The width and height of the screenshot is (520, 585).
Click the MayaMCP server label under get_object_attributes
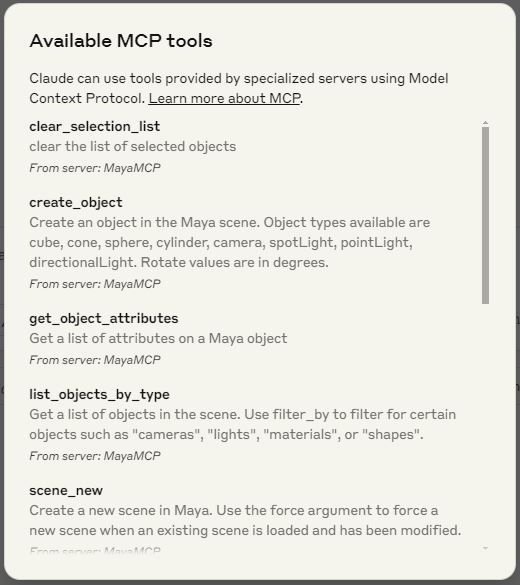click(x=95, y=360)
